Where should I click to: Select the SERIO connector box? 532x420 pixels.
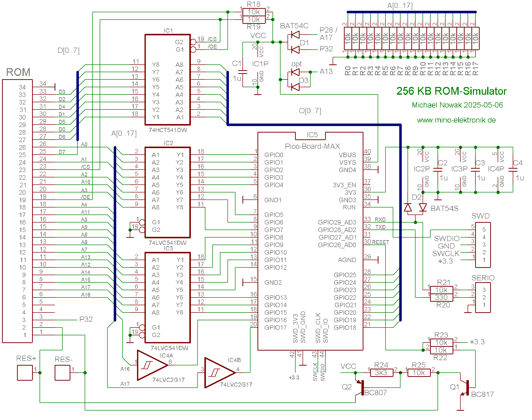point(483,297)
